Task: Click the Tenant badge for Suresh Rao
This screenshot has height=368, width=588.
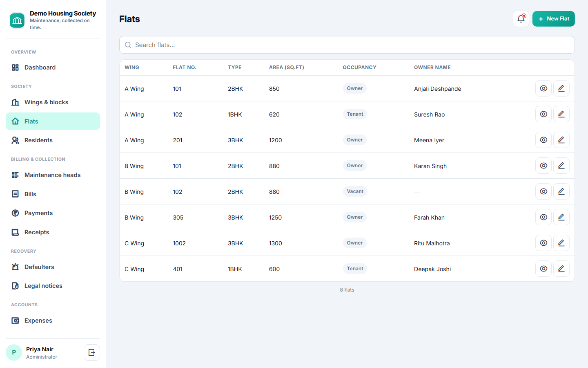Action: pos(355,114)
